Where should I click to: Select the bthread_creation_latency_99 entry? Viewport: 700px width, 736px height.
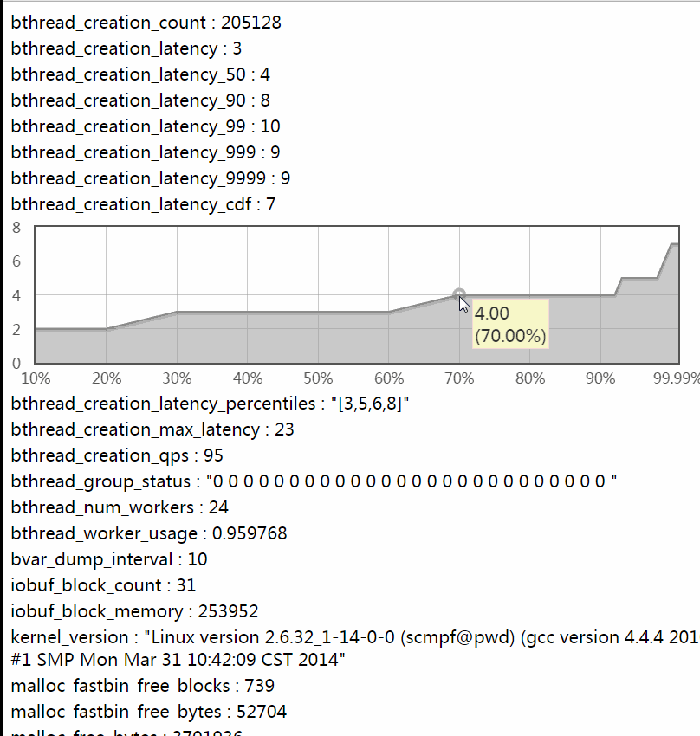(146, 126)
